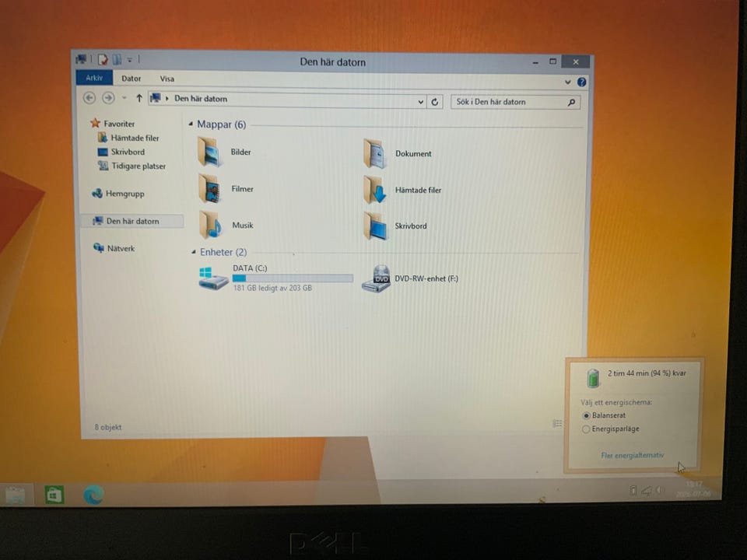Switch to details view icon in status bar
The width and height of the screenshot is (747, 560).
pos(556,423)
